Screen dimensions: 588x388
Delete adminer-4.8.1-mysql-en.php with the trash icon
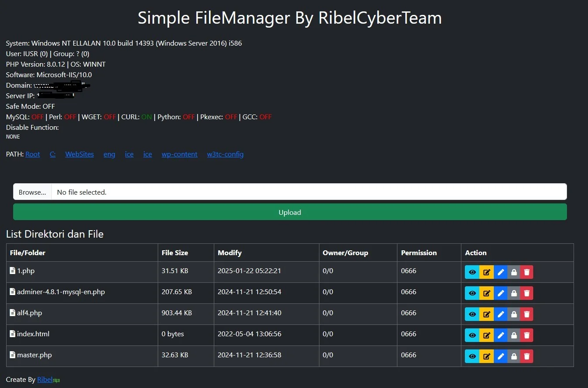tap(526, 293)
